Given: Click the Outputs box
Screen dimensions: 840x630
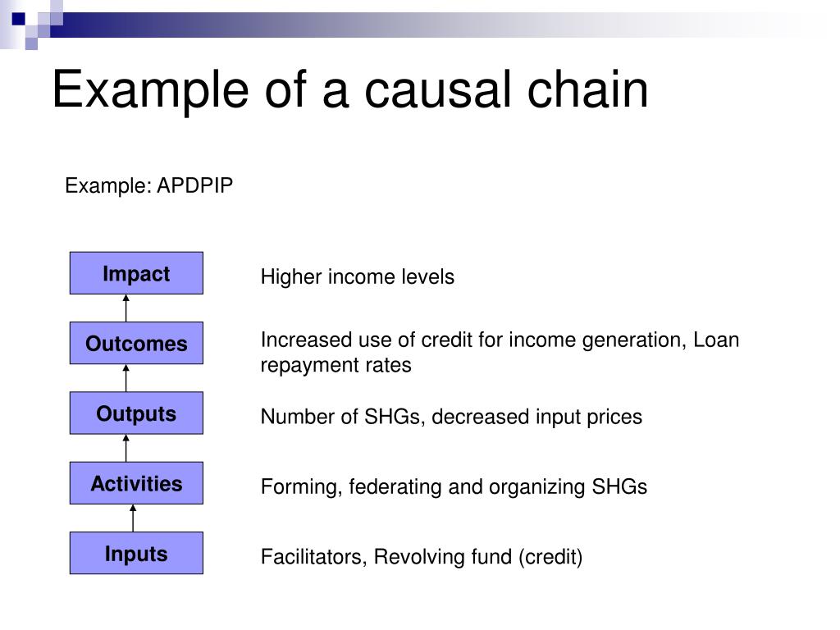Looking at the screenshot, I should coord(136,413).
